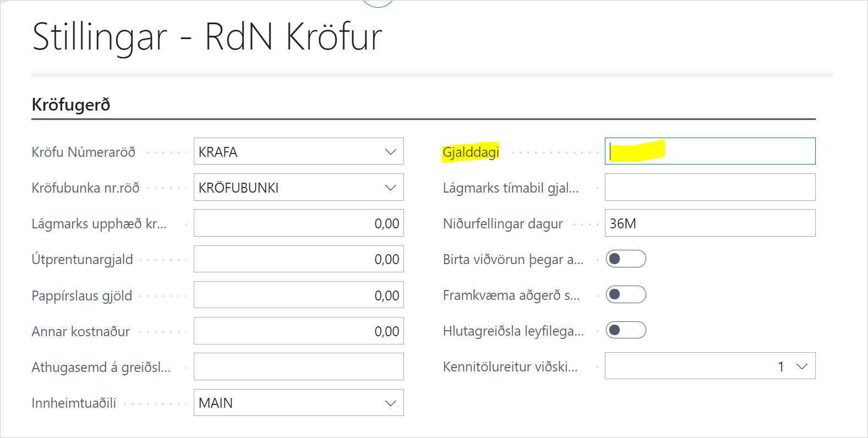Enable the Framkvæma aðgerð s... switch
868x438 pixels.
626,294
